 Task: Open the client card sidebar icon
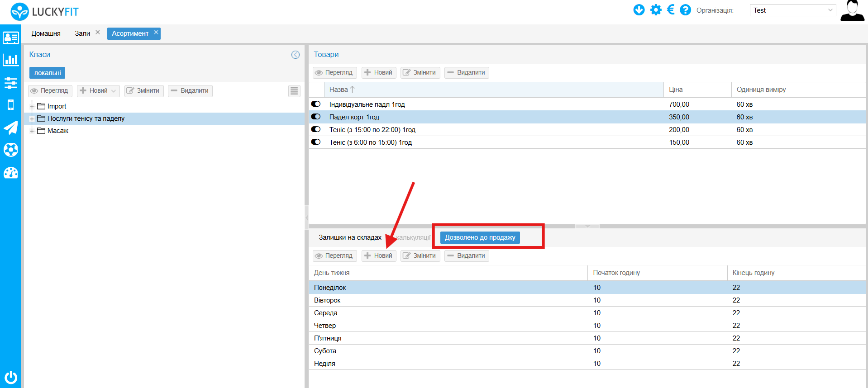[x=11, y=38]
